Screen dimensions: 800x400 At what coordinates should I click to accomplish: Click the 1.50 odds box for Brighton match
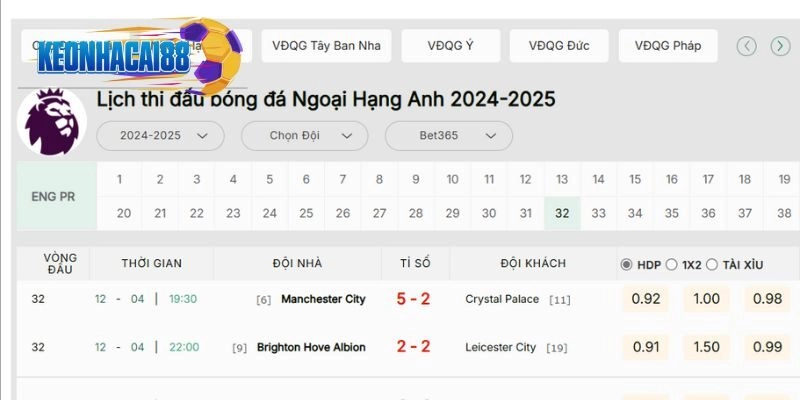point(707,347)
